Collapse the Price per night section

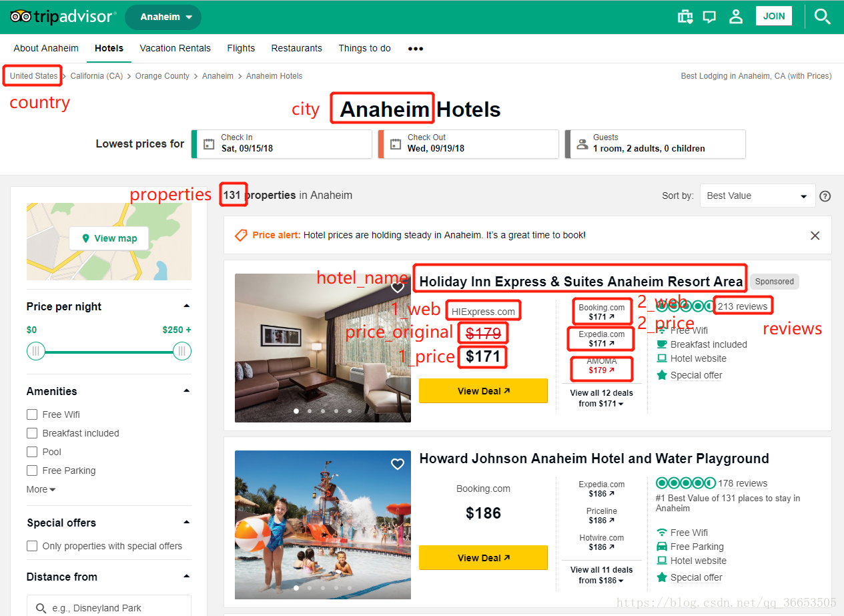click(186, 306)
